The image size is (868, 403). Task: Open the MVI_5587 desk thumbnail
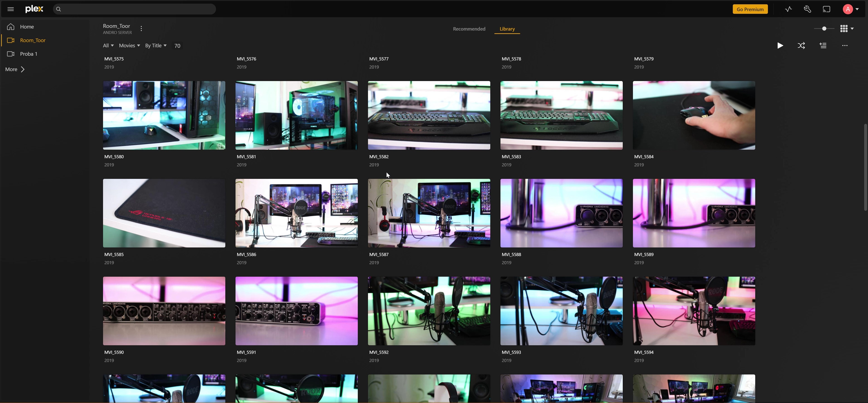pyautogui.click(x=429, y=213)
